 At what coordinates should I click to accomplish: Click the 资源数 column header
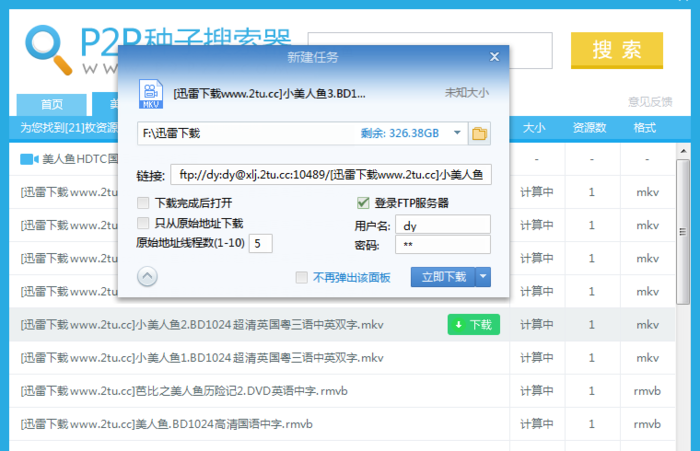pyautogui.click(x=590, y=128)
